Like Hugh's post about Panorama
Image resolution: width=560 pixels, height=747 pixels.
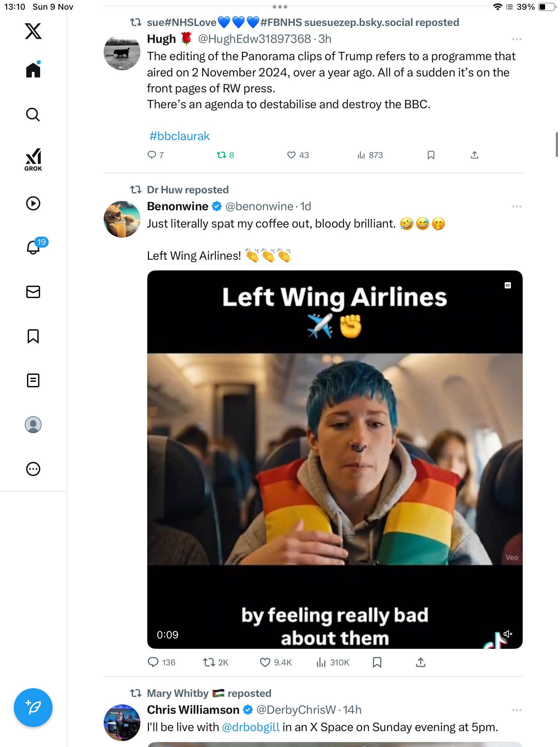point(291,155)
